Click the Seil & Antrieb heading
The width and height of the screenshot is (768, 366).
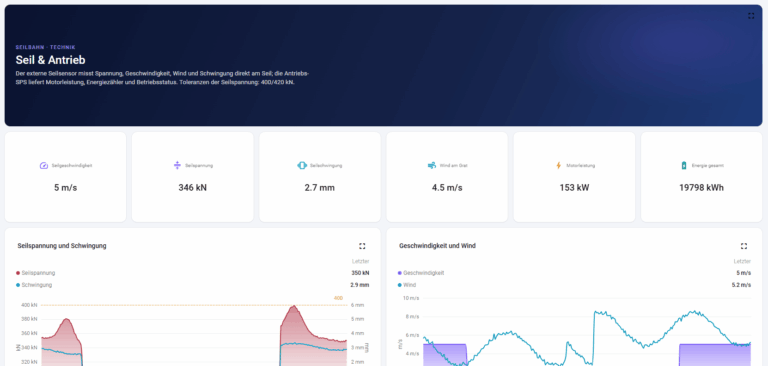click(x=50, y=60)
